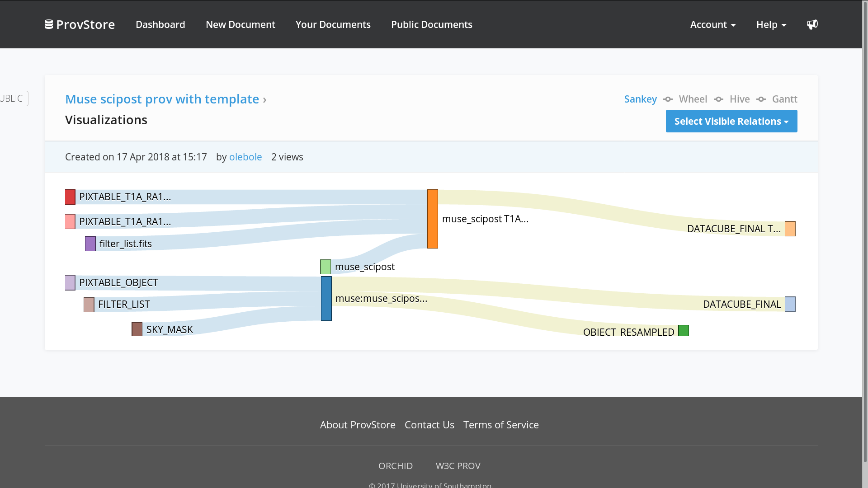Viewport: 868px width, 488px height.
Task: Click the blue muse:muse_scipos node bar
Action: (x=326, y=299)
